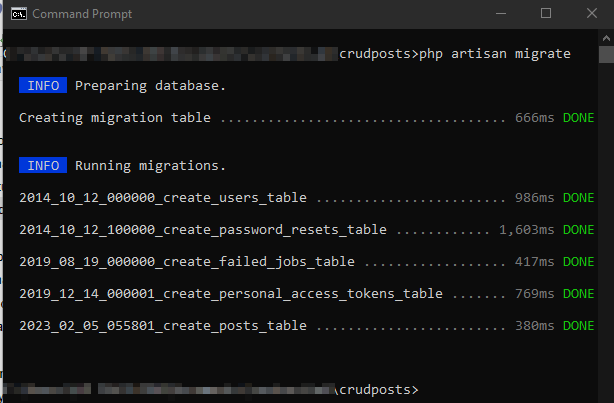
Task: Click the Command Prompt title text
Action: click(x=82, y=14)
